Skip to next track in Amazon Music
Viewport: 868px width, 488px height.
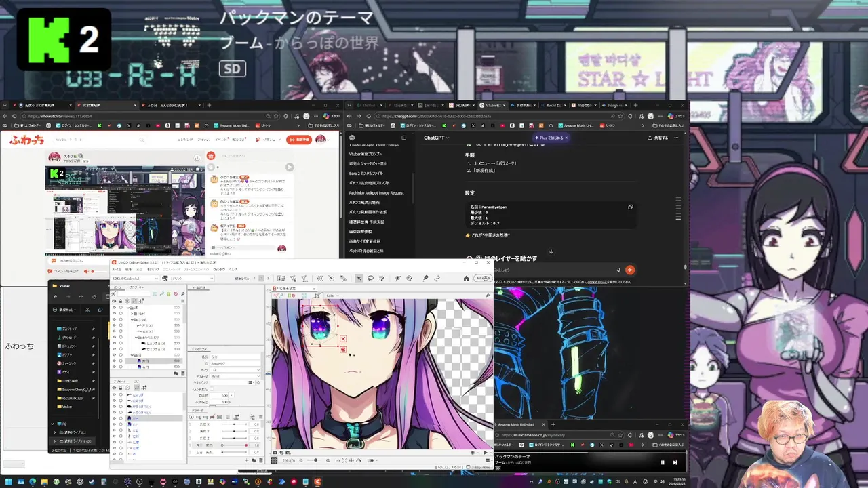click(675, 462)
